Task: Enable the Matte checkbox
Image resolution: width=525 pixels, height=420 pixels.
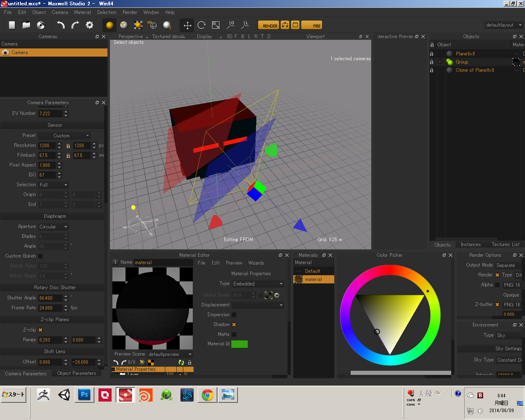Action: [234, 334]
